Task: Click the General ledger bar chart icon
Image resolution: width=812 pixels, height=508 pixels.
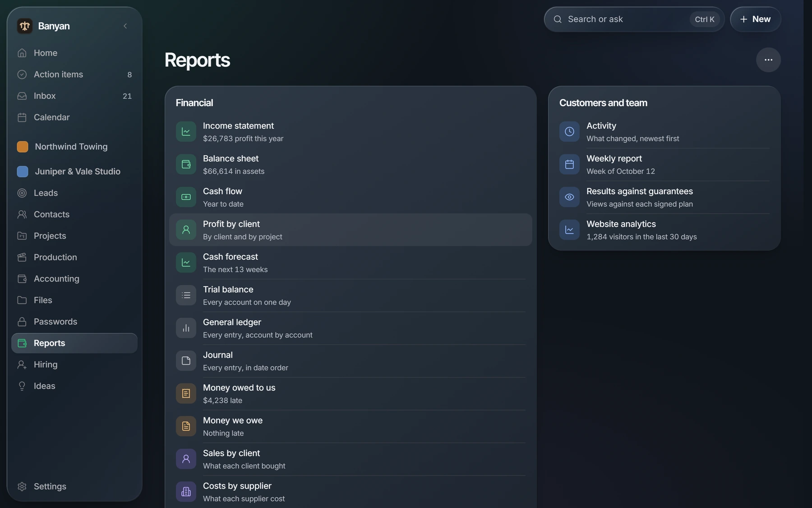Action: pos(186,328)
